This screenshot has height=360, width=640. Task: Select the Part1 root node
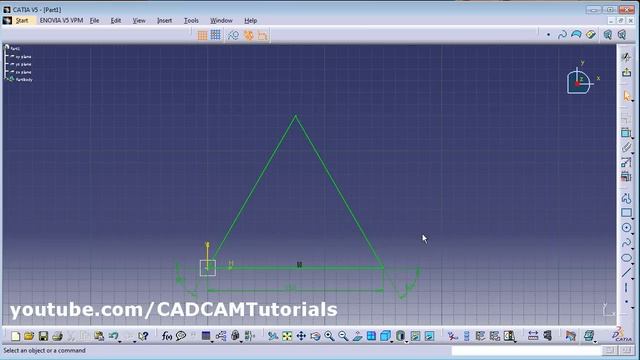coord(15,49)
